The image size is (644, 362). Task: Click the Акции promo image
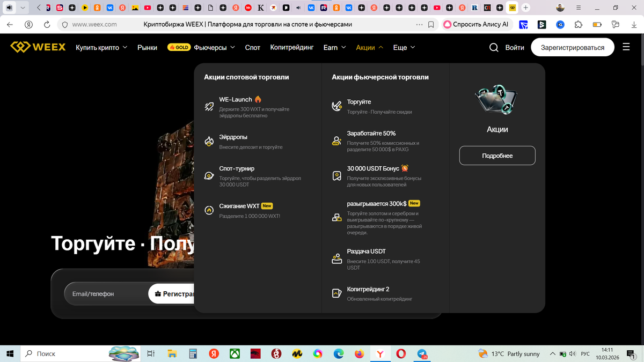coord(496,101)
